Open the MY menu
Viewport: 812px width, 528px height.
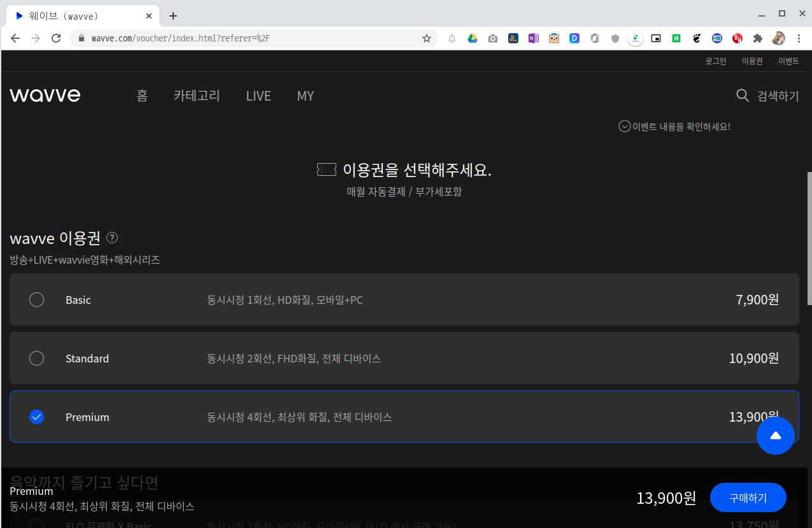point(306,96)
